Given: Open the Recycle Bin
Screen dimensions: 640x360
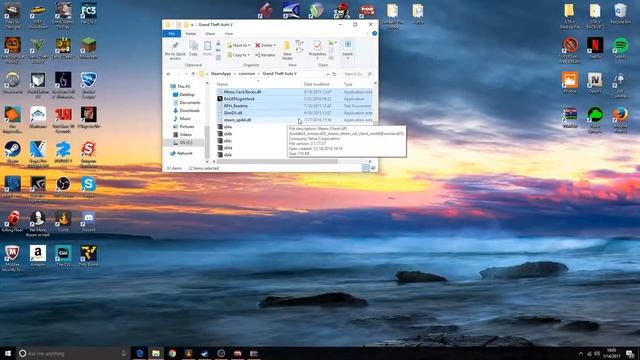Looking at the screenshot, I should pyautogui.click(x=620, y=13).
